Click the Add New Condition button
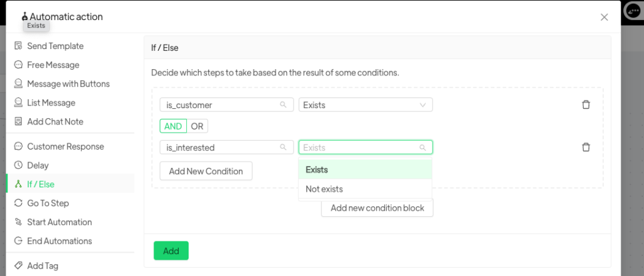This screenshot has width=644, height=276. 206,171
